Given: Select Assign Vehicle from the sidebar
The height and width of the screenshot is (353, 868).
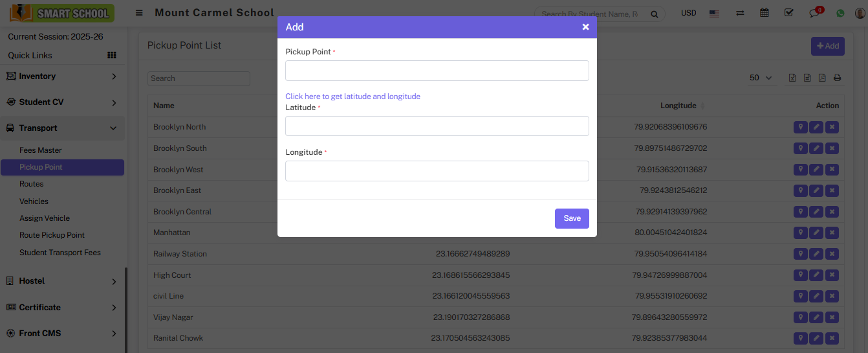Looking at the screenshot, I should [45, 218].
